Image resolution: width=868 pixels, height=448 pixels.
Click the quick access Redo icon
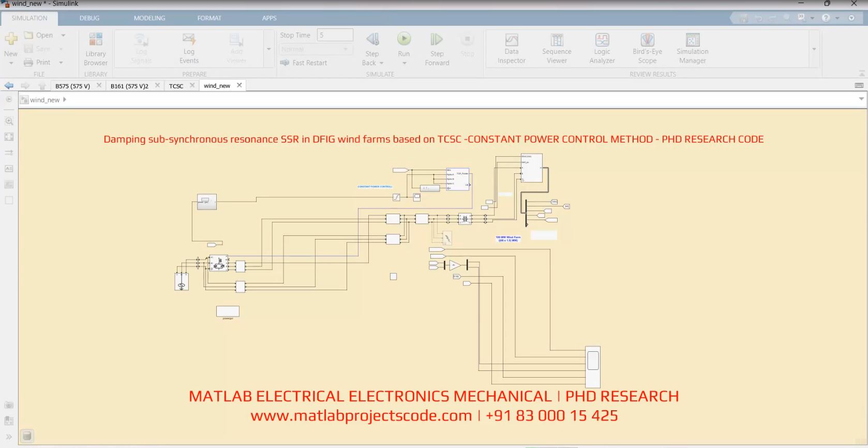(772, 18)
